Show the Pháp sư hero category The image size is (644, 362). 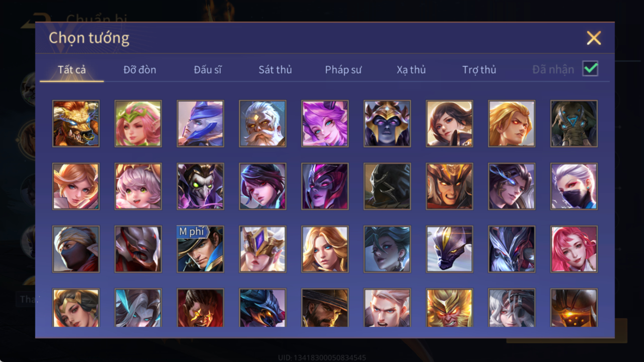pos(343,70)
